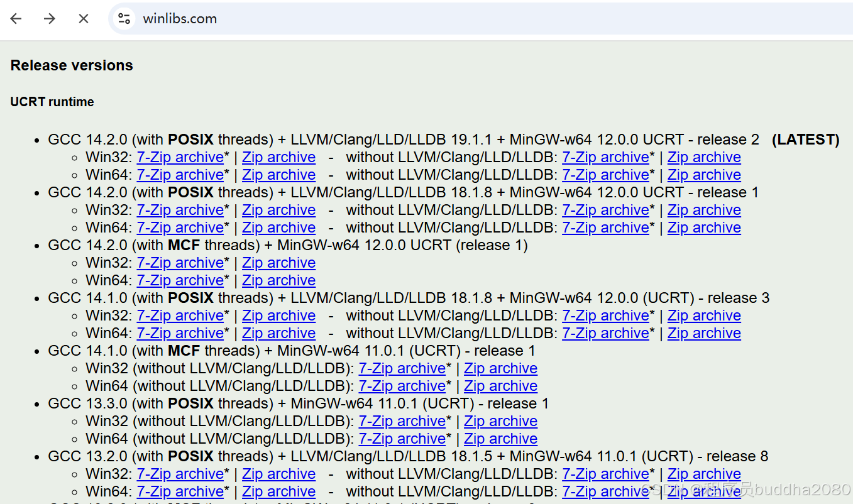The width and height of the screenshot is (853, 504).
Task: Download Win64 7-Zip archive for GCC 14.1.0 release 3
Action: [x=180, y=333]
